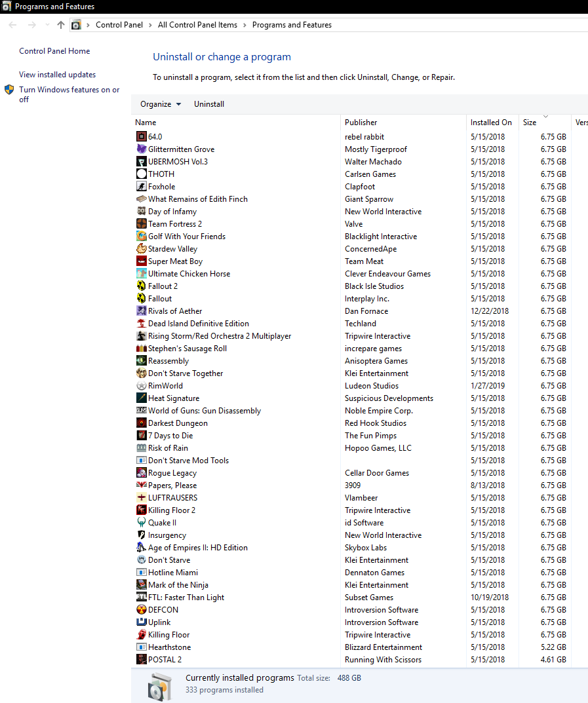Screen dimensions: 588x703
Task: Go up one folder level
Action: pyautogui.click(x=61, y=25)
